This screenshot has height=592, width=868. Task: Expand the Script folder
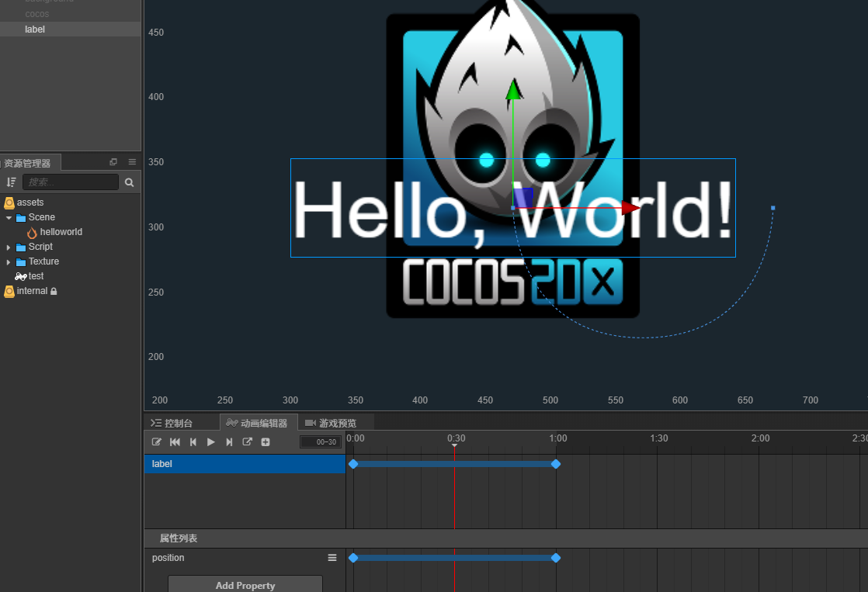click(x=9, y=248)
